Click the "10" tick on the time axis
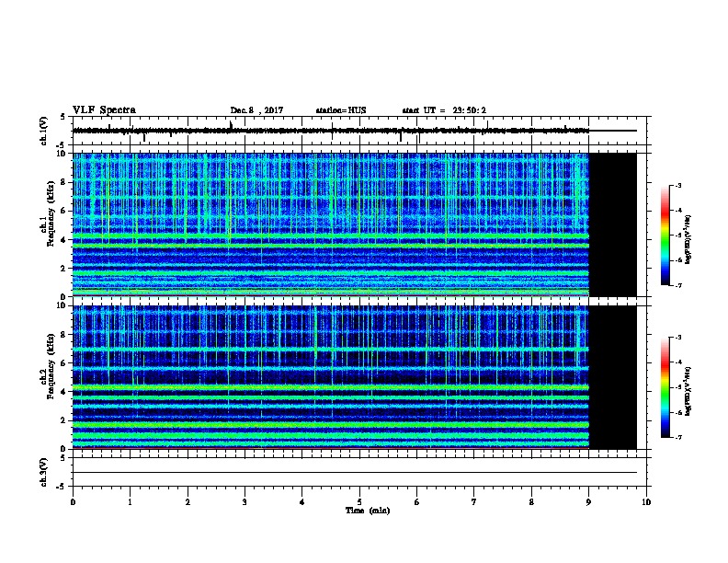This screenshot has height=563, width=728. pyautogui.click(x=646, y=501)
